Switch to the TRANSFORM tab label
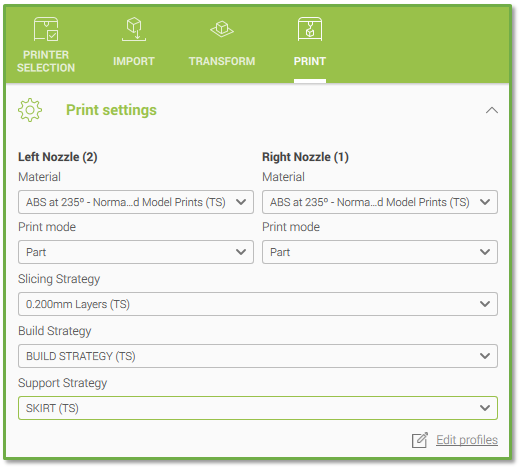 pyautogui.click(x=222, y=61)
